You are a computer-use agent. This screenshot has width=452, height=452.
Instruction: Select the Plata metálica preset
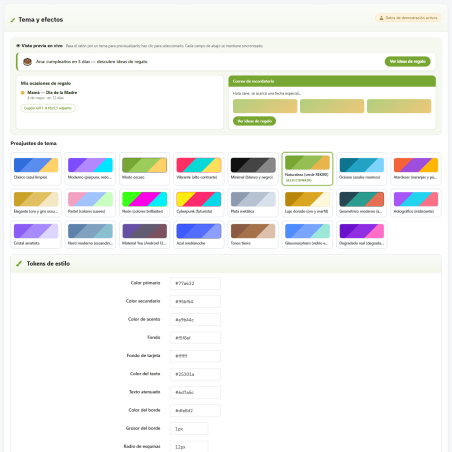[x=253, y=203]
